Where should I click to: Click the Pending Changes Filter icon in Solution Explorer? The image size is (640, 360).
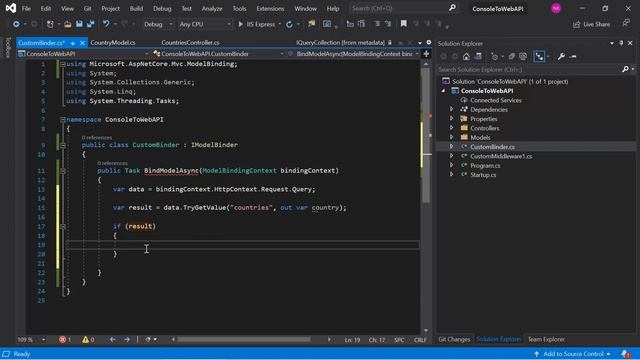click(x=495, y=56)
